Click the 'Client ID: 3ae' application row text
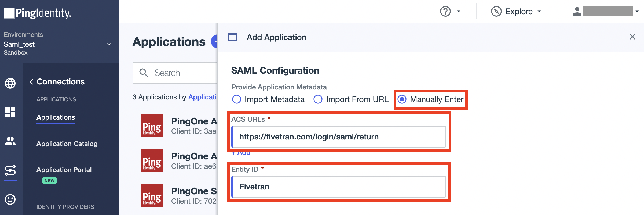 (x=194, y=131)
